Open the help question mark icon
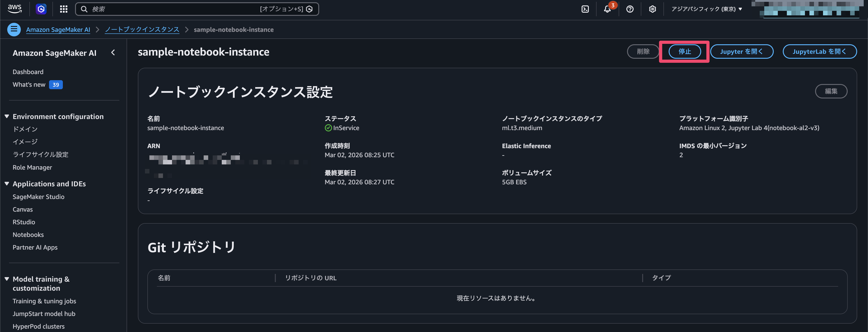 tap(630, 9)
